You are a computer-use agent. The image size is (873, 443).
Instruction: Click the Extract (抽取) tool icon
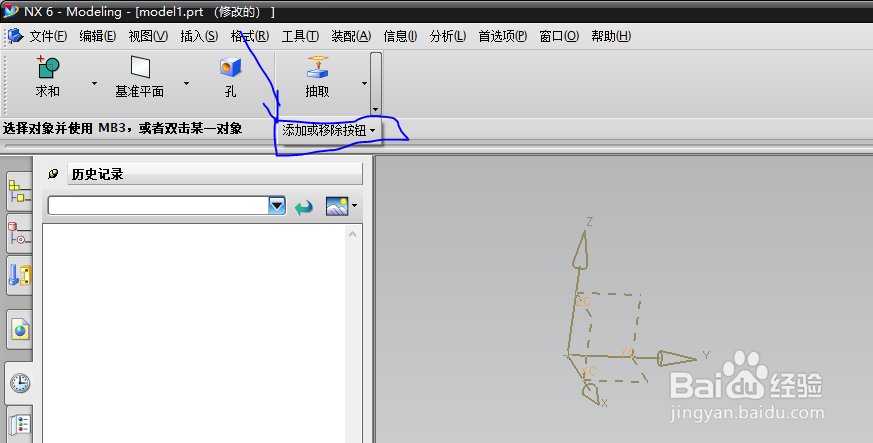pyautogui.click(x=317, y=67)
